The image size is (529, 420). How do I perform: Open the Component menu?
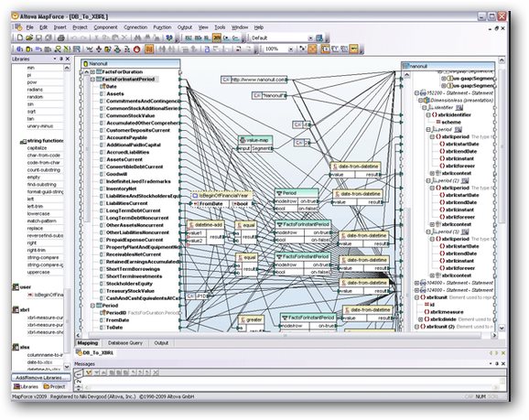tap(105, 27)
